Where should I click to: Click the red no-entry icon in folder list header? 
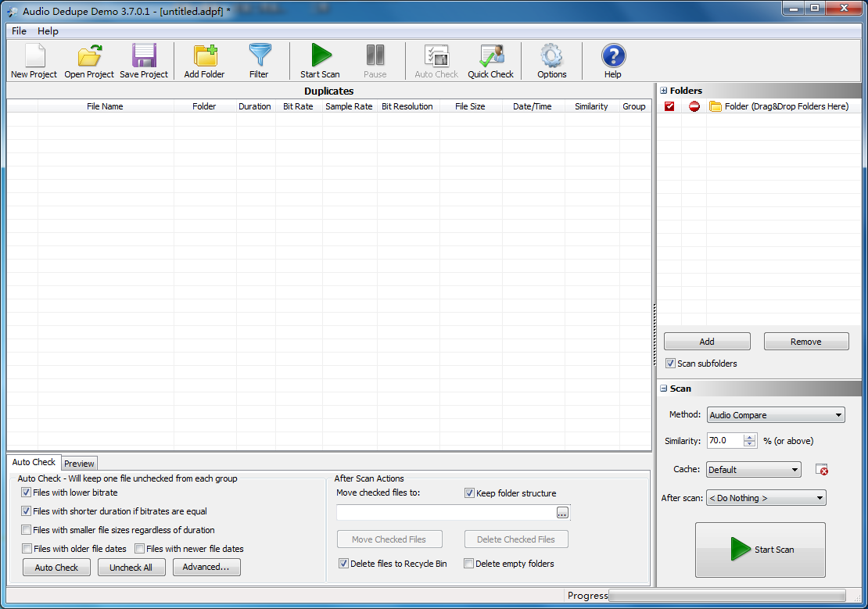(694, 106)
